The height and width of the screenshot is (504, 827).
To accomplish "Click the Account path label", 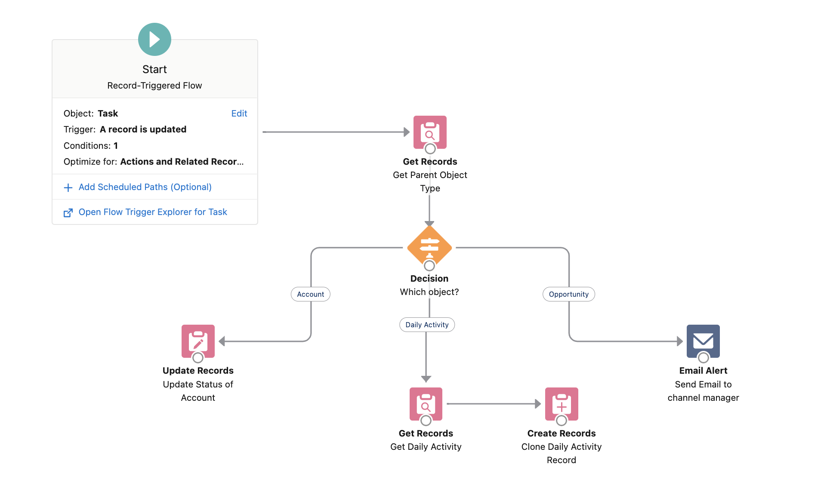I will pyautogui.click(x=310, y=294).
